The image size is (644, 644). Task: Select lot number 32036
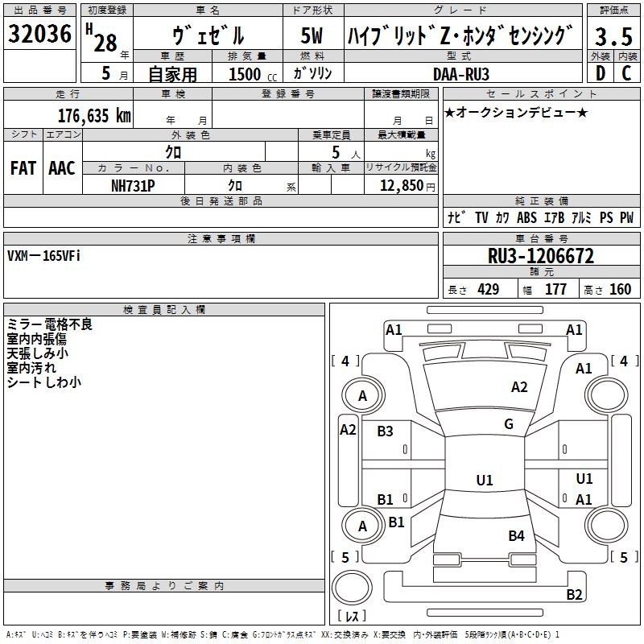point(39,34)
